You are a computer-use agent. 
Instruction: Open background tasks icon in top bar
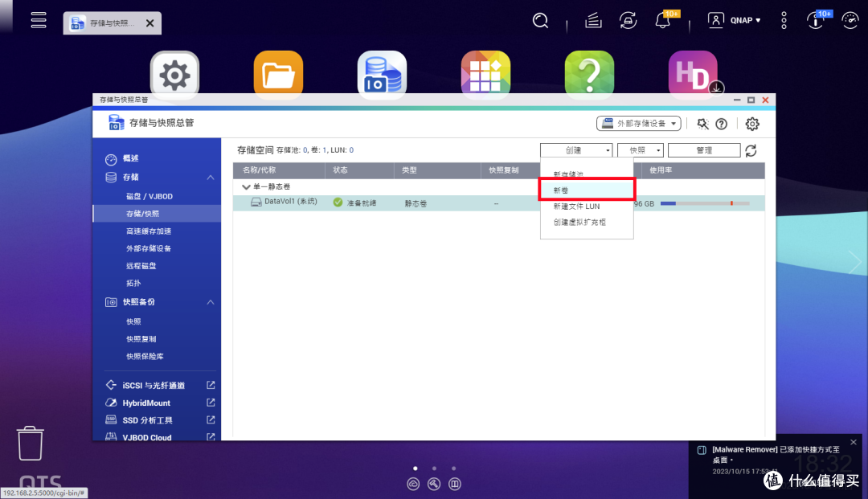[593, 21]
